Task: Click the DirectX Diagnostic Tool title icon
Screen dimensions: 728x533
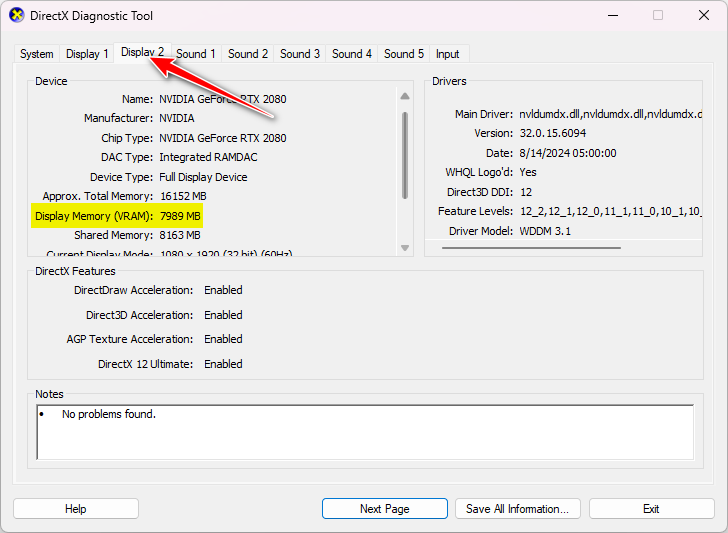Action: pyautogui.click(x=16, y=15)
